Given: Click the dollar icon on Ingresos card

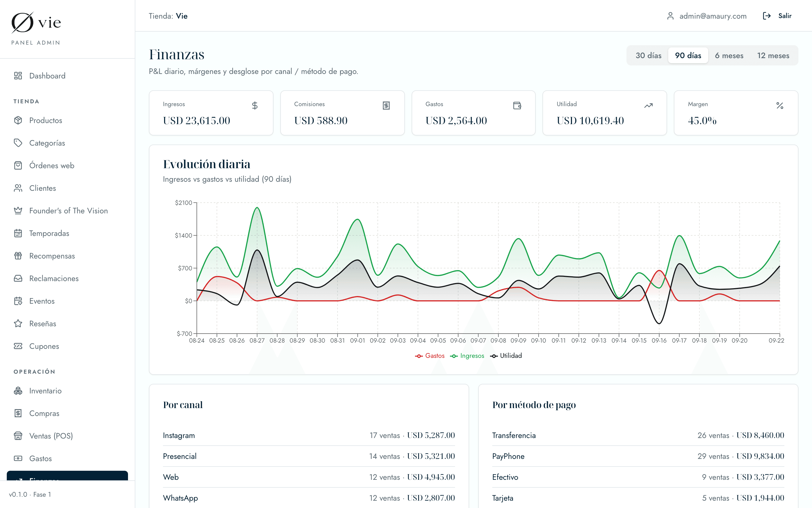Looking at the screenshot, I should 255,106.
